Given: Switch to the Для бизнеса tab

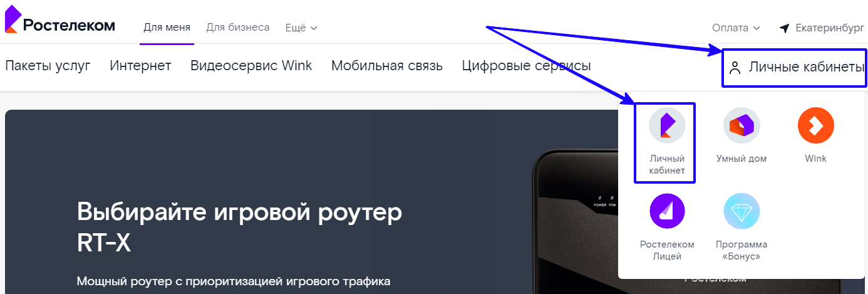Looking at the screenshot, I should [x=238, y=28].
